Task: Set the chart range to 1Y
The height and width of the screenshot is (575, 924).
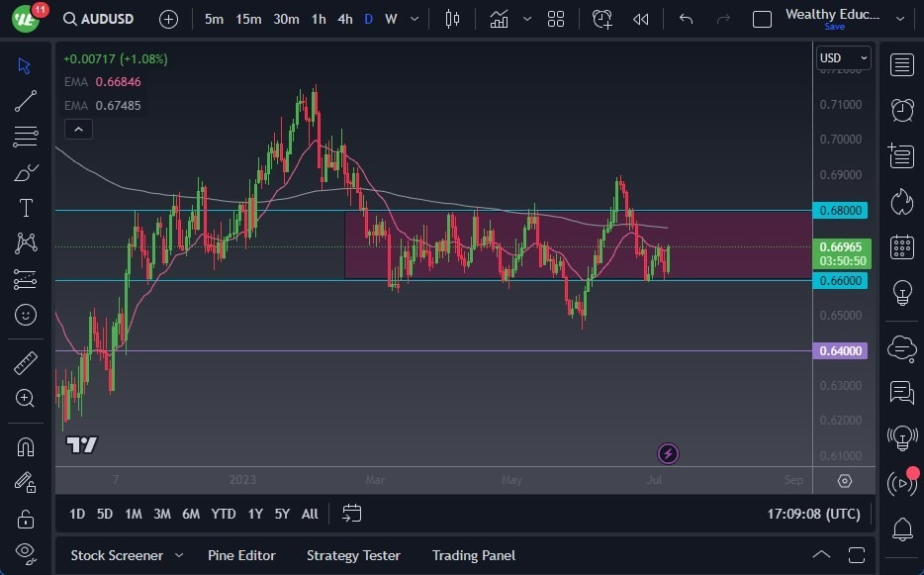Action: (x=255, y=514)
